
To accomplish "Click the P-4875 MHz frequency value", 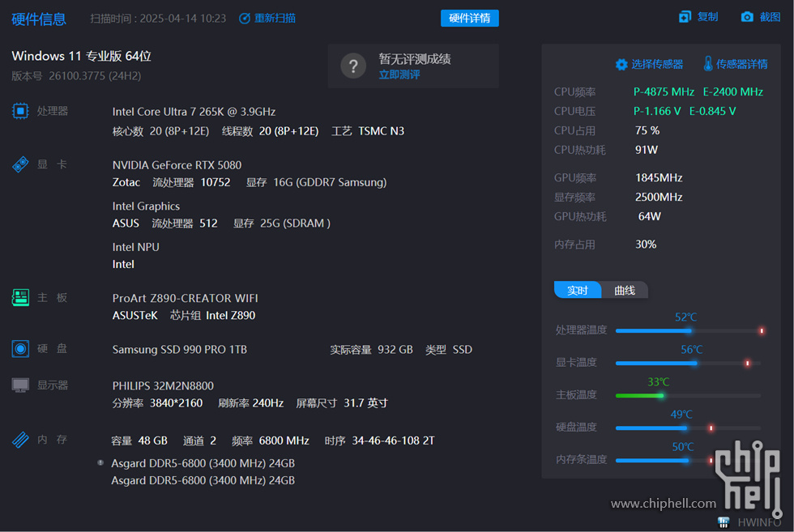I will tap(664, 92).
